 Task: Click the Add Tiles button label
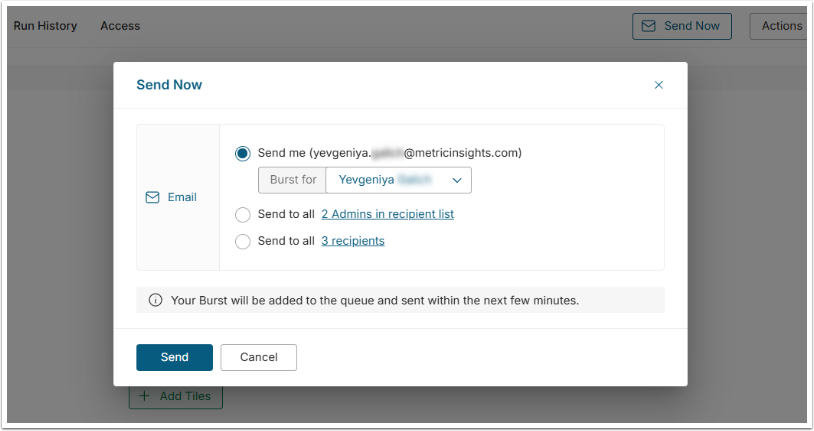click(x=185, y=396)
